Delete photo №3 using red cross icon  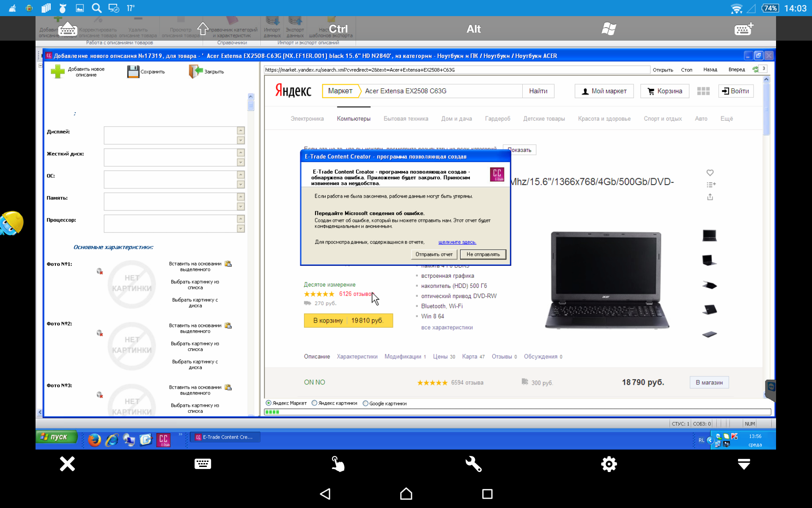click(x=100, y=395)
